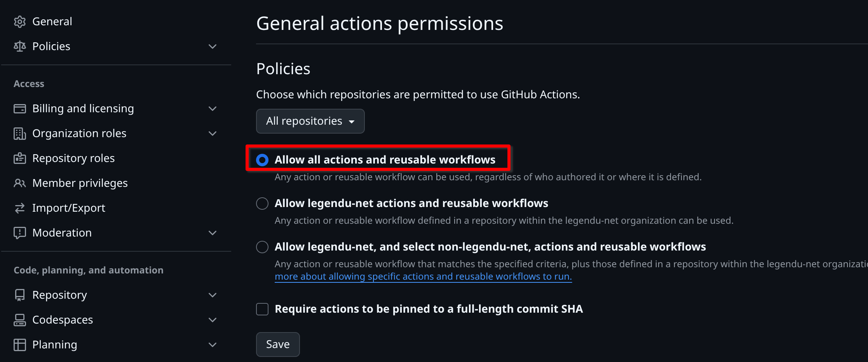Screen dimensions: 868x362
Task: Click the Billing and licensing card icon
Action: tap(20, 109)
